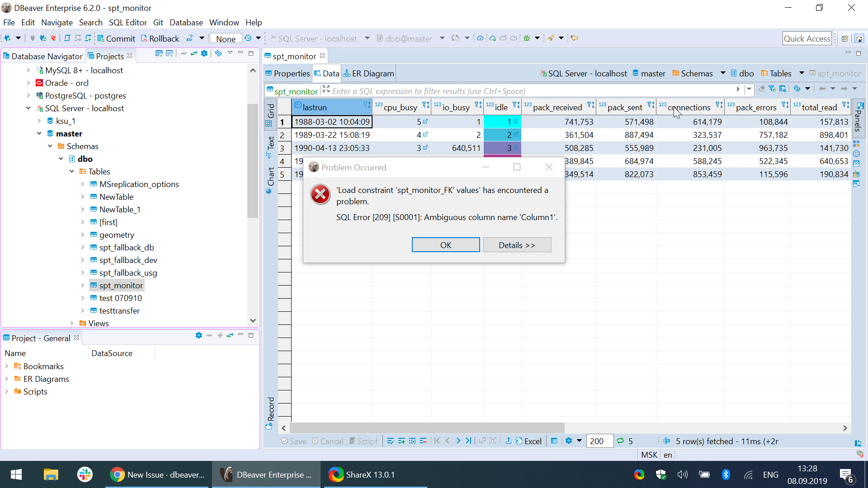The height and width of the screenshot is (488, 868).
Task: Switch to Text view mode
Action: [271, 145]
